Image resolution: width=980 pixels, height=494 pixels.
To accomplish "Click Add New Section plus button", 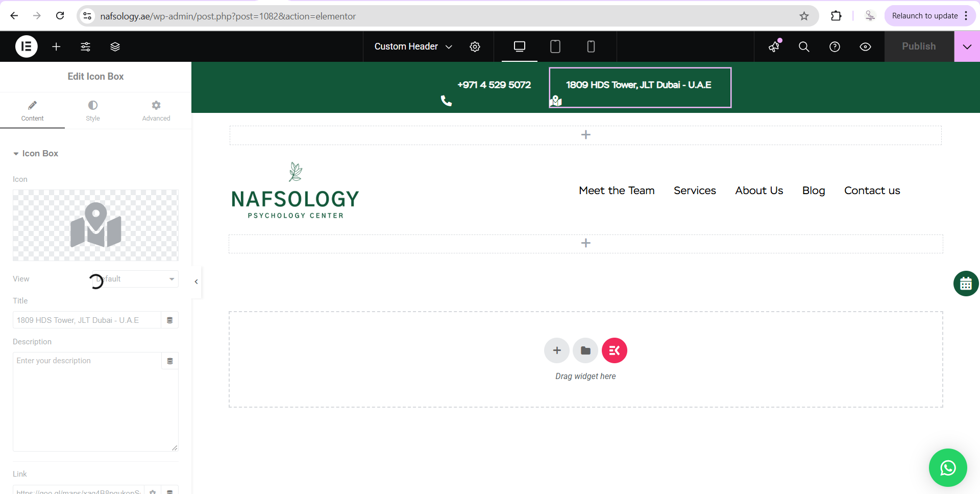I will (x=557, y=350).
